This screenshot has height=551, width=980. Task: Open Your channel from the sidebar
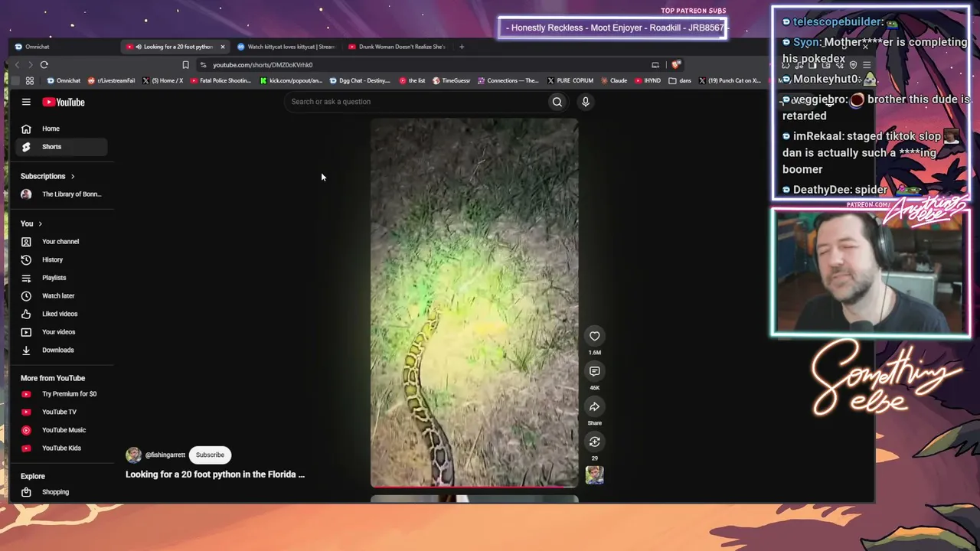coord(61,242)
